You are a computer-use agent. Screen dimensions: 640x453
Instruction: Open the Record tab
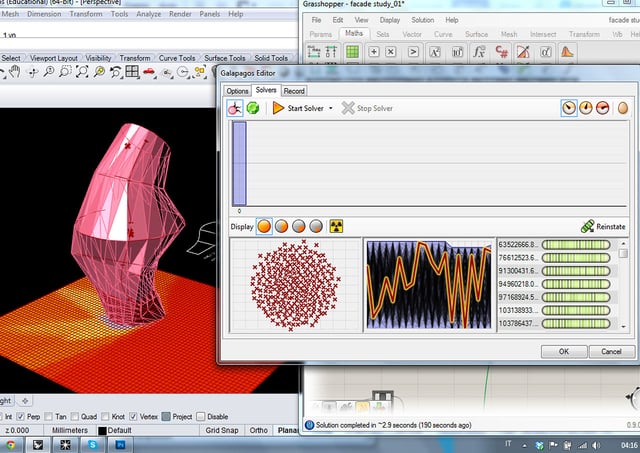pos(294,90)
